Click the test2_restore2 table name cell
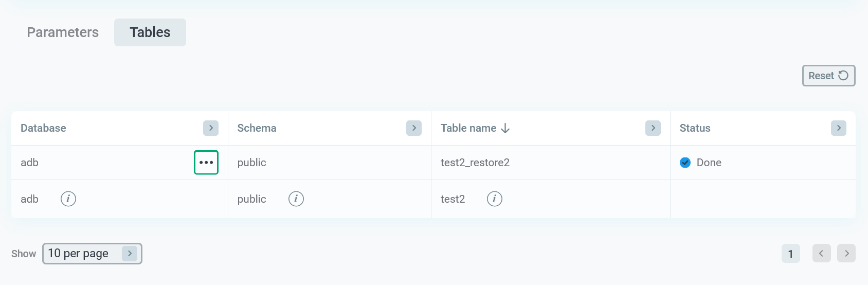The width and height of the screenshot is (868, 285). (x=475, y=163)
